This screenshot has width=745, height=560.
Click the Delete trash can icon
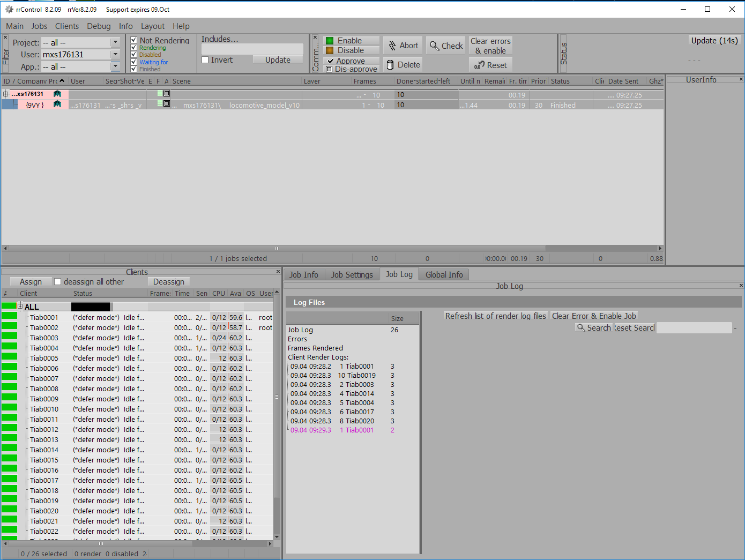click(x=391, y=65)
